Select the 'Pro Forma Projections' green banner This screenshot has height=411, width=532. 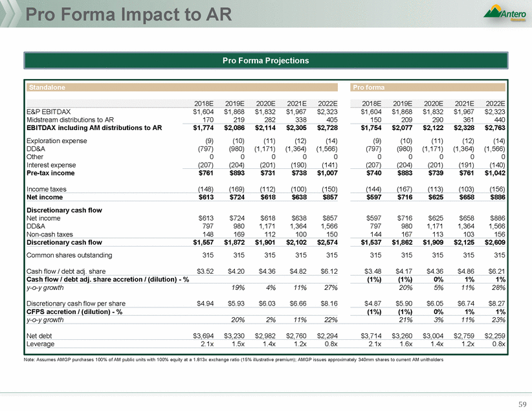(x=265, y=61)
